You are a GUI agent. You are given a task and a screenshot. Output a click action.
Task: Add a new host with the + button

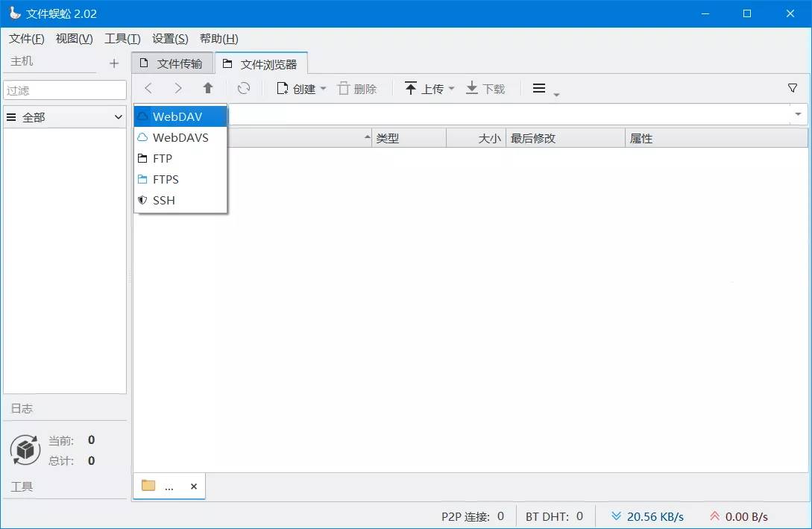click(x=113, y=63)
